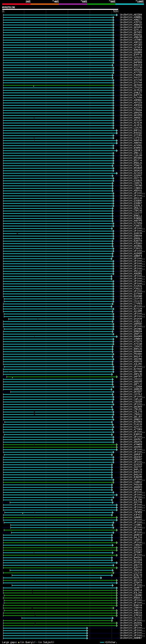The width and height of the screenshot is (146, 644).
Task: Click the green alignment bar for UniRef100_Q4P7R7
Action: pyautogui.click(x=62, y=376)
